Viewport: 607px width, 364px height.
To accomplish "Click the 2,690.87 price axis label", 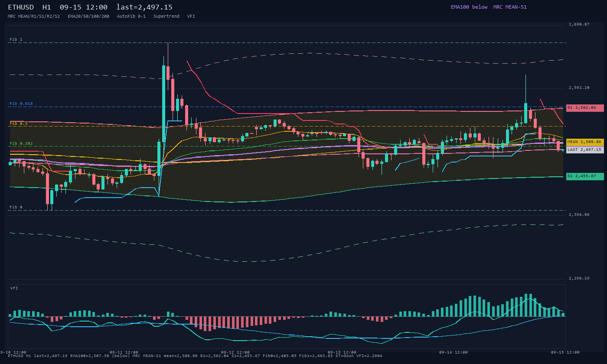I will pos(579,24).
